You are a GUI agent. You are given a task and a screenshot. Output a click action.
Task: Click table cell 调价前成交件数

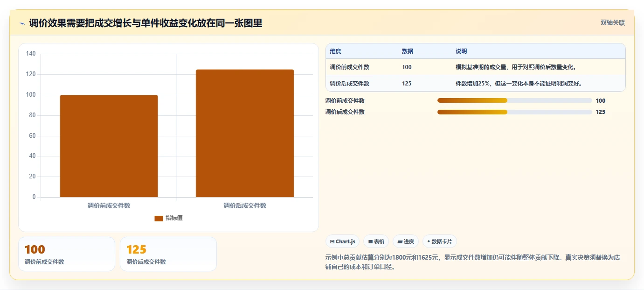(x=349, y=67)
